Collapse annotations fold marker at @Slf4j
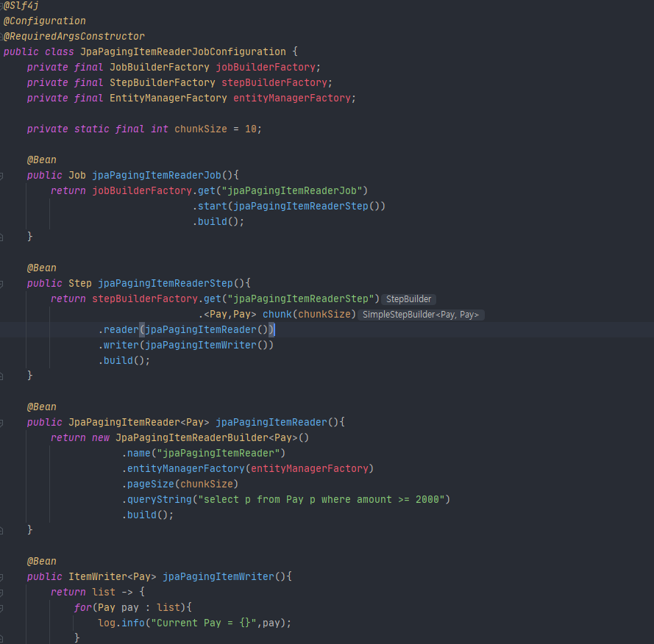 1,6
